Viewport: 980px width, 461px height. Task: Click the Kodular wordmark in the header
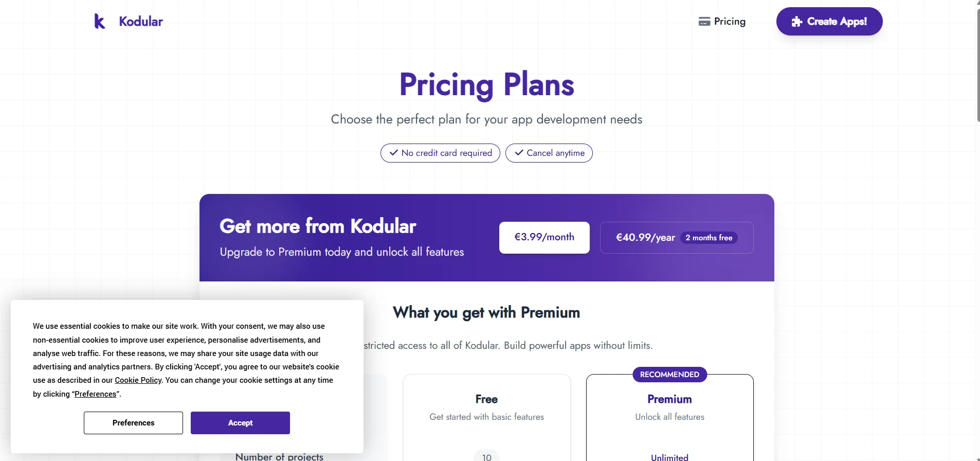[140, 21]
